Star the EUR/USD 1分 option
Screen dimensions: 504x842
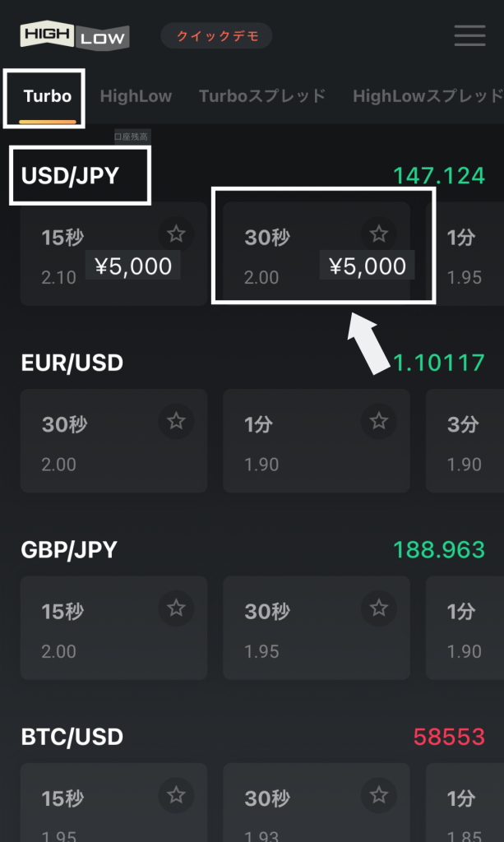[x=378, y=422]
